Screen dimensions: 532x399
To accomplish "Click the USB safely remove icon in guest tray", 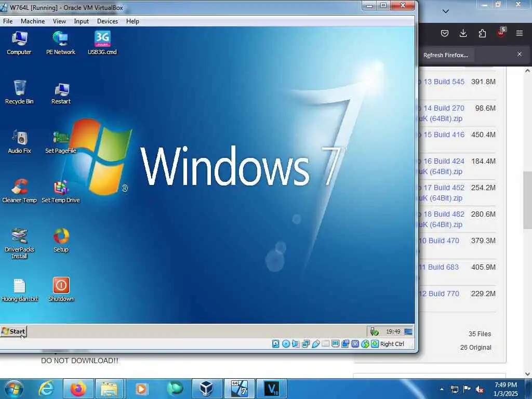I will tap(374, 331).
